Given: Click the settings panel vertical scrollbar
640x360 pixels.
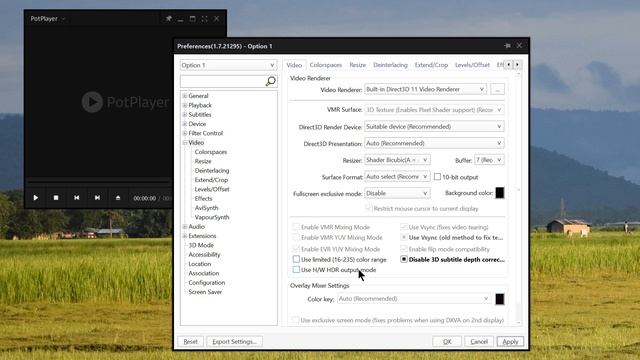Looking at the screenshot, I should pos(519,198).
